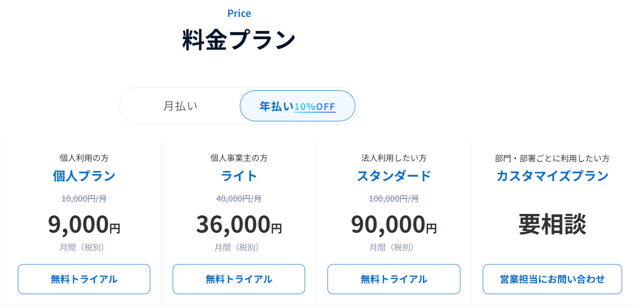The image size is (644, 306).
Task: Start 無料トライアル for 個人プラン
Action: (84, 279)
